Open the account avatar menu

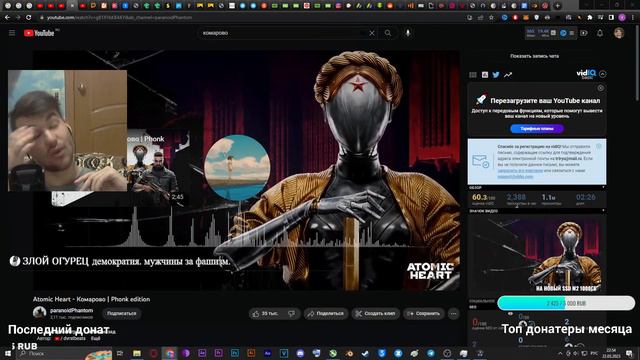coord(619,33)
